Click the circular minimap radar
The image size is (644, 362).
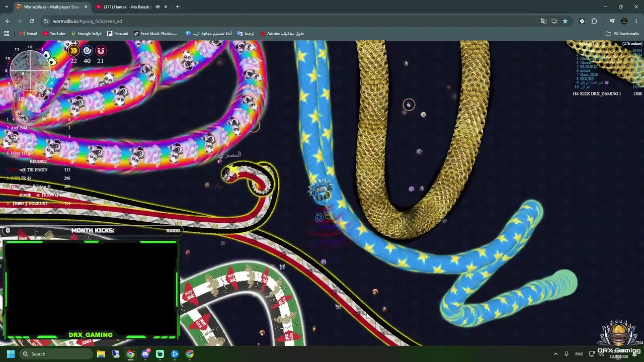click(30, 71)
